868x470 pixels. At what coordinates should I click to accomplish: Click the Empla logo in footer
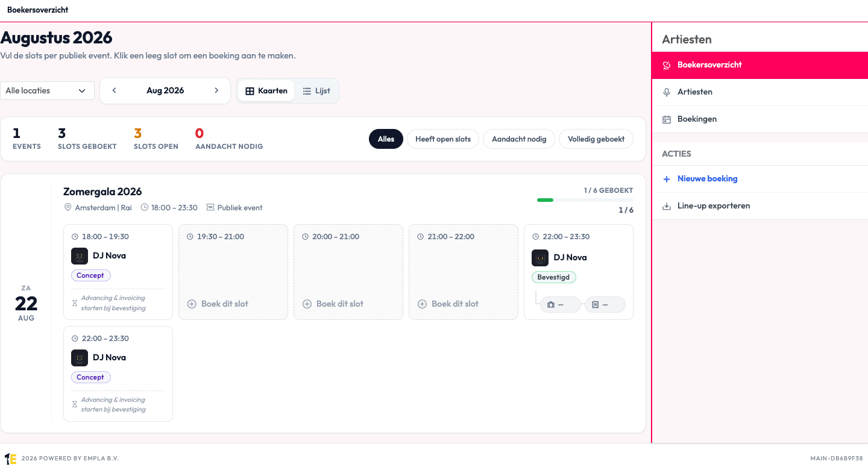10,459
